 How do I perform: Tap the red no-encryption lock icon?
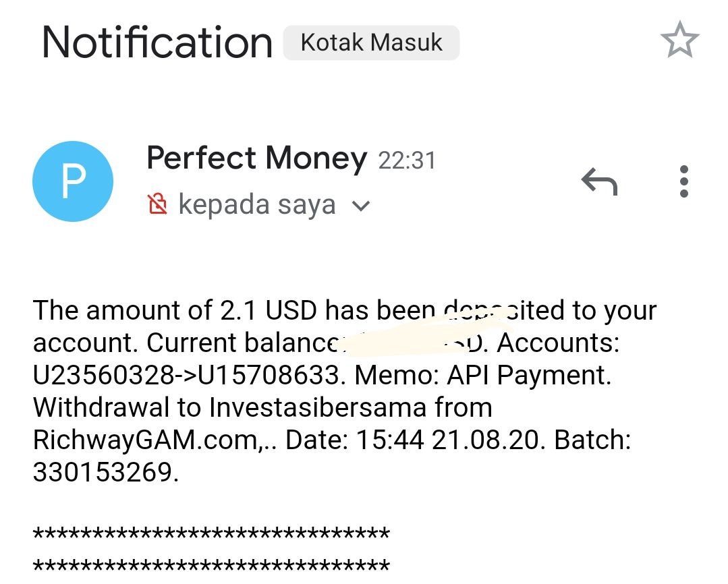tap(157, 204)
